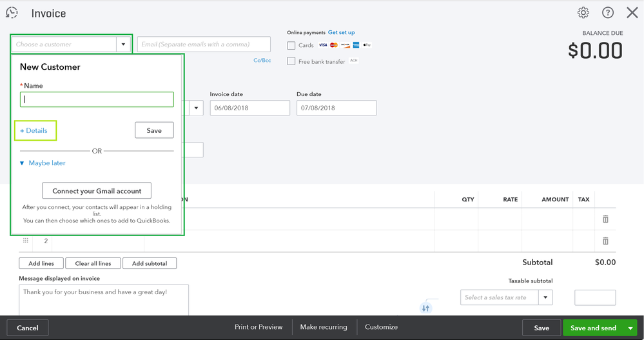Screen dimensions: 644x340
Task: Delete first invoice line with trash icon
Action: point(605,219)
